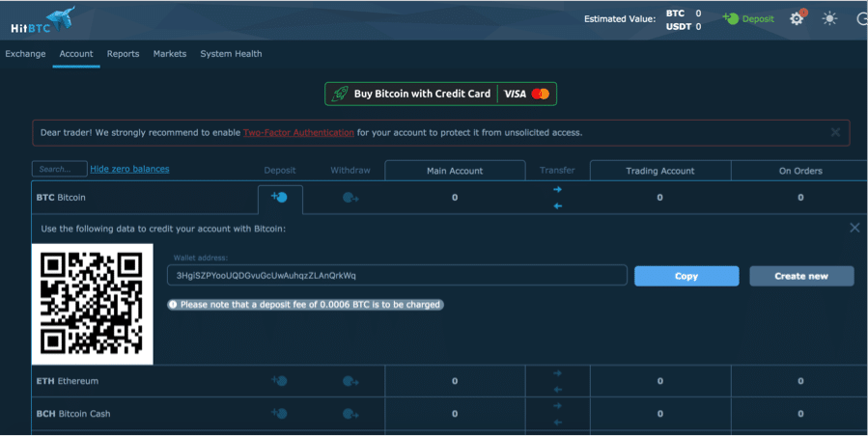868x436 pixels.
Task: Click the currency search field
Action: [x=59, y=170]
